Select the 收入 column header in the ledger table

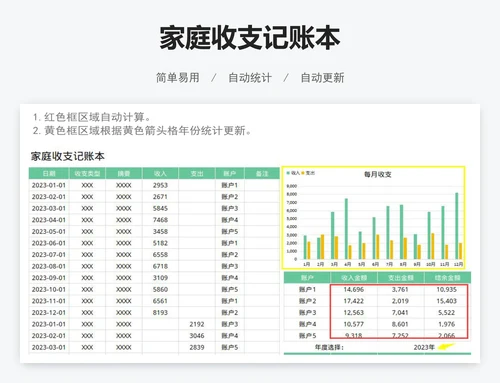coord(160,174)
